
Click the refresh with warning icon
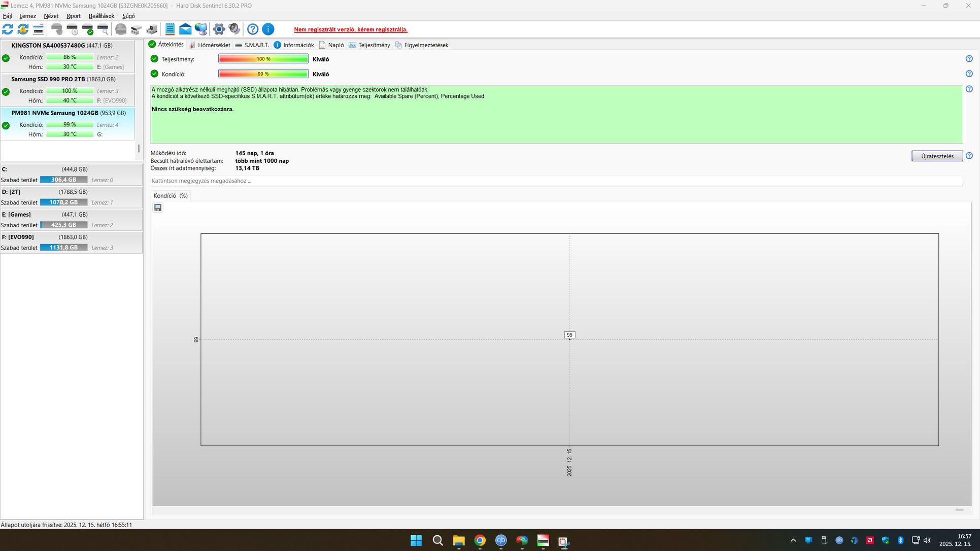click(x=23, y=29)
